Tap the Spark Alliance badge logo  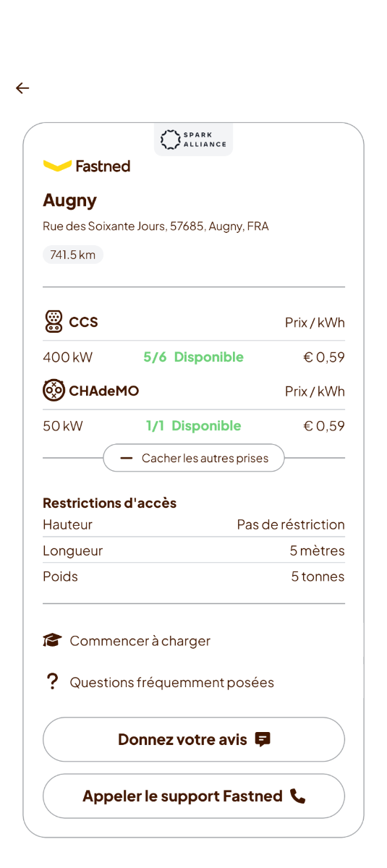pyautogui.click(x=193, y=139)
